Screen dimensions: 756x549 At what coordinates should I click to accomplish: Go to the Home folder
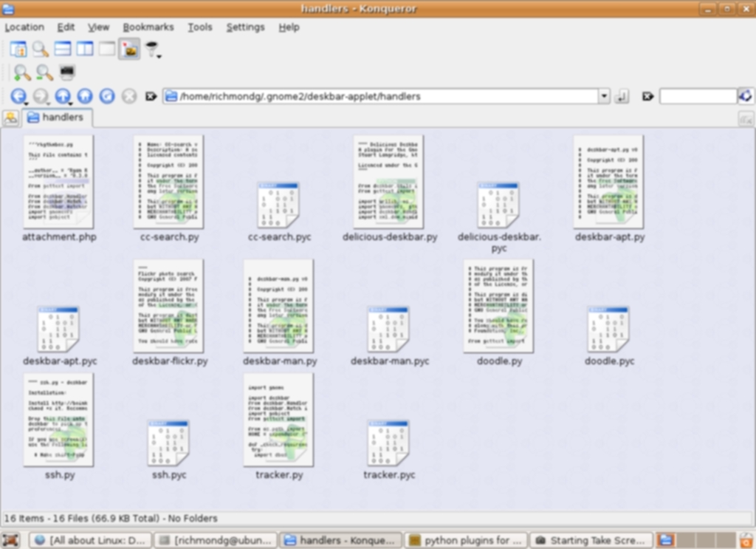85,96
